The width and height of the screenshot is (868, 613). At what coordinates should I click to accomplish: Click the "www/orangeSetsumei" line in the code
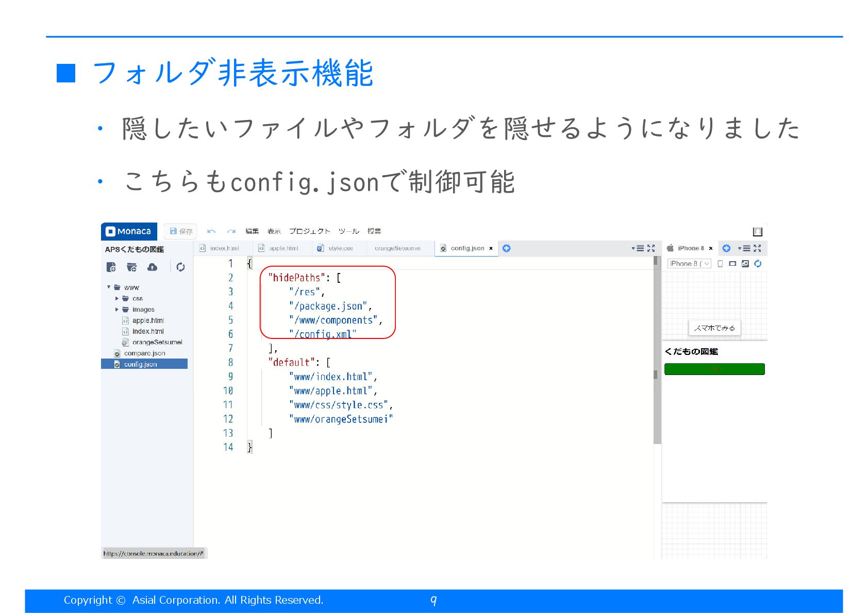tap(341, 419)
